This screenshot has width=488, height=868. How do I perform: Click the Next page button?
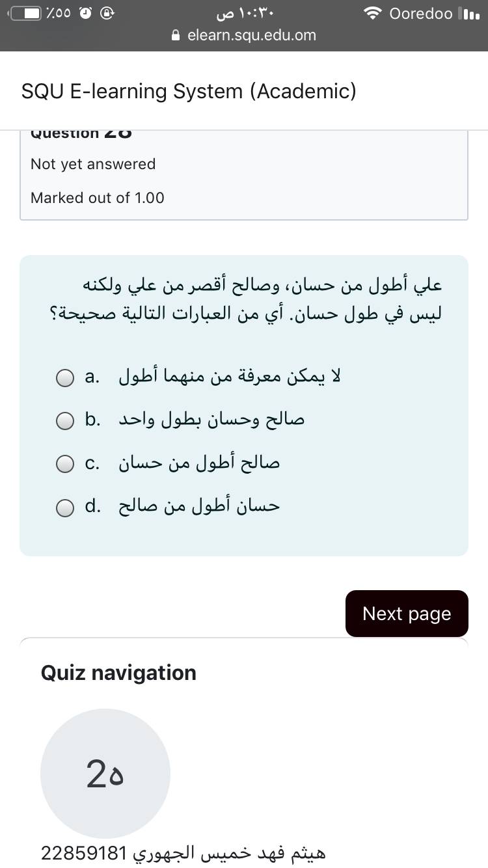(407, 614)
